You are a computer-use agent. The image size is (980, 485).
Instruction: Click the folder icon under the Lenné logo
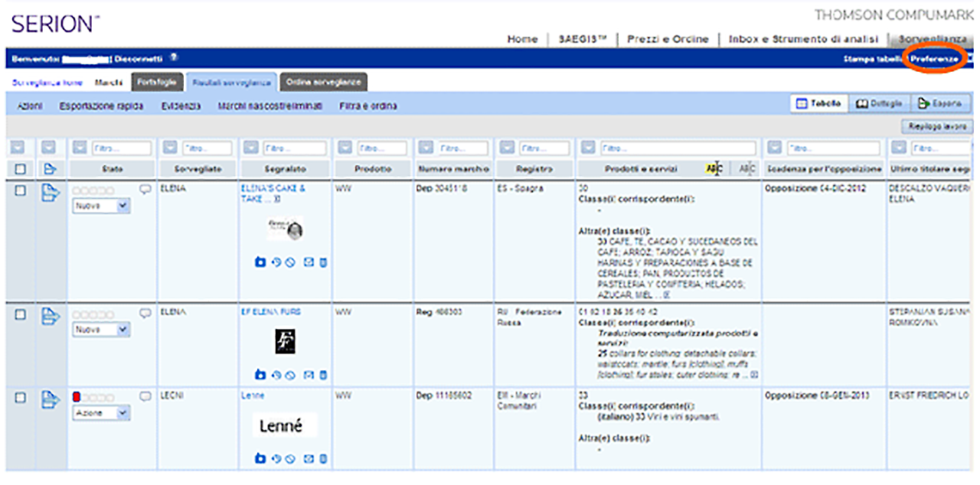point(260,458)
